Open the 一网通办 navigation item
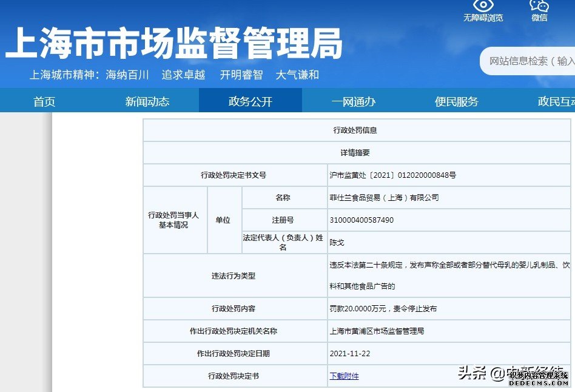The image size is (575, 392). (x=354, y=101)
